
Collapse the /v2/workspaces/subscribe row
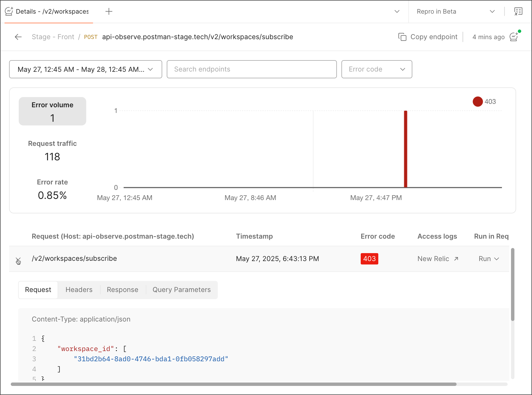coord(18,260)
